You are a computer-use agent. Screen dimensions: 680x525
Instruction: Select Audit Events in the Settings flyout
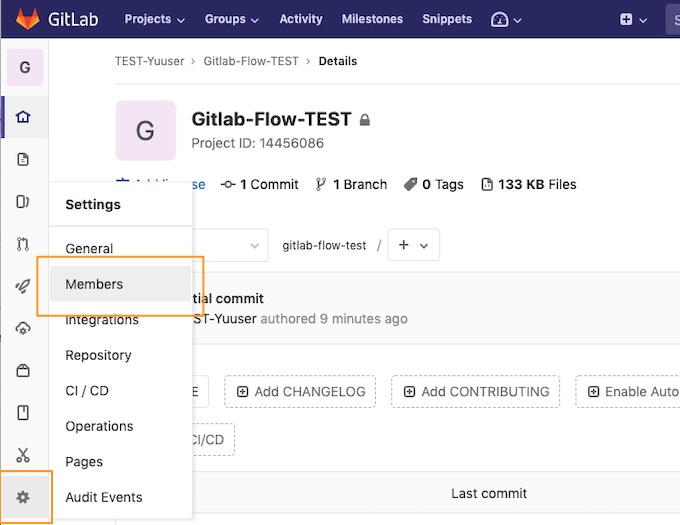point(104,497)
